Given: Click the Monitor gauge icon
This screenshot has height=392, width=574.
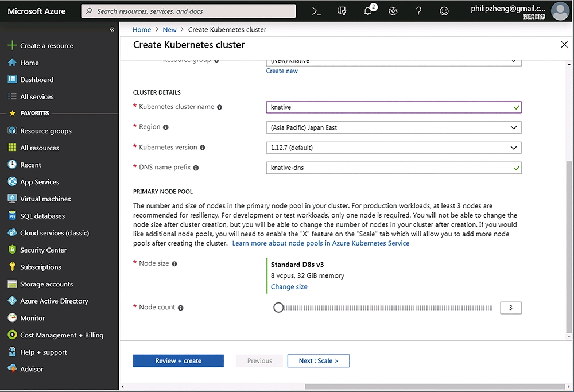Looking at the screenshot, I should click(x=12, y=318).
